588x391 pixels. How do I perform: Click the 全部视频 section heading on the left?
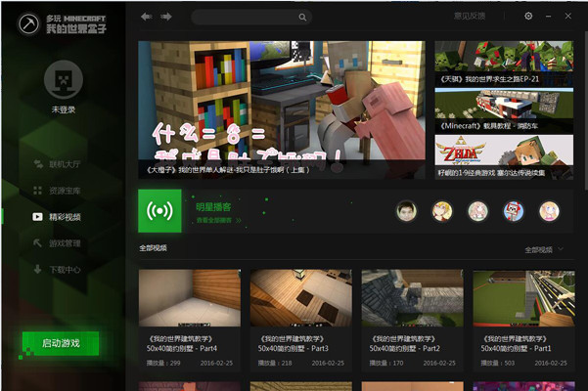pos(153,248)
